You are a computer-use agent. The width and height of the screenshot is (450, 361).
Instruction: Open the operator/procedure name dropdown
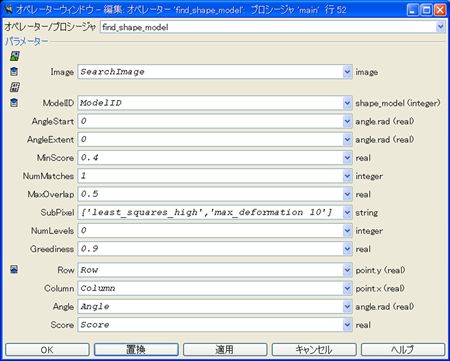pos(440,27)
